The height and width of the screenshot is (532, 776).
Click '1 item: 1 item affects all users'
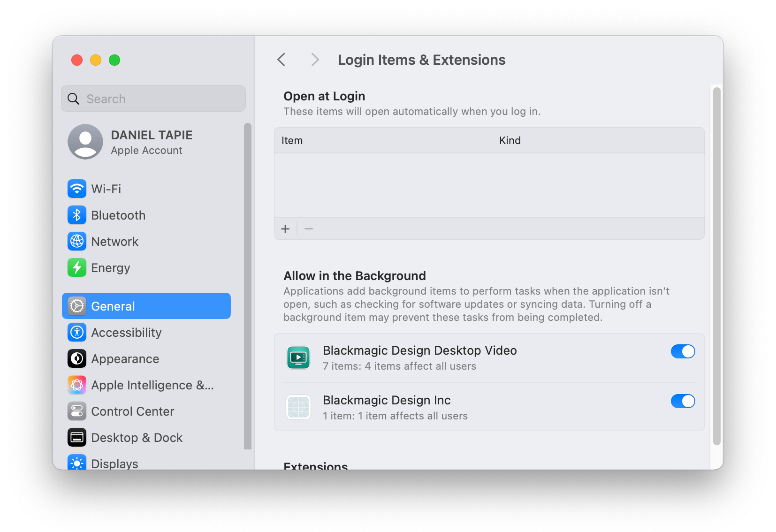[396, 416]
